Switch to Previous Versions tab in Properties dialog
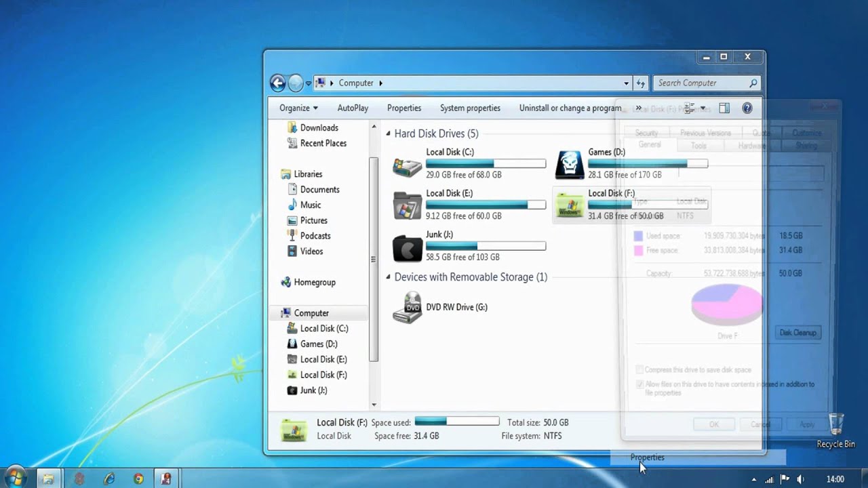The height and width of the screenshot is (488, 868). pyautogui.click(x=705, y=133)
